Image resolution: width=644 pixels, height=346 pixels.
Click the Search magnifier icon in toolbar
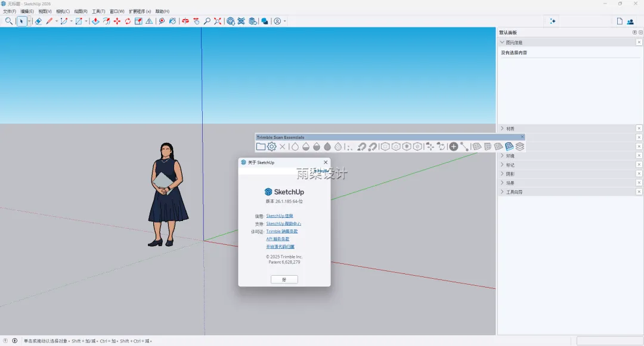pyautogui.click(x=8, y=21)
